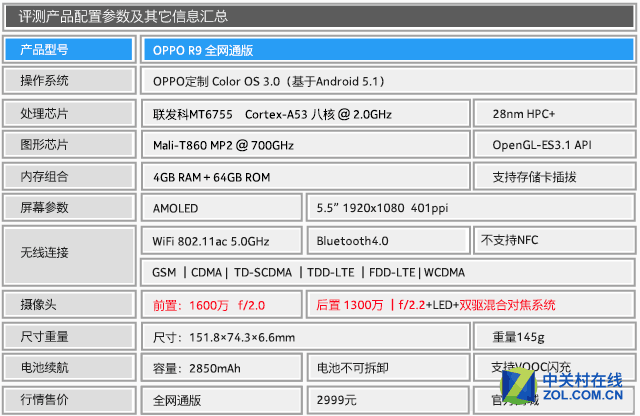Select the Mali-T860 MP2 graphics cell

click(305, 145)
